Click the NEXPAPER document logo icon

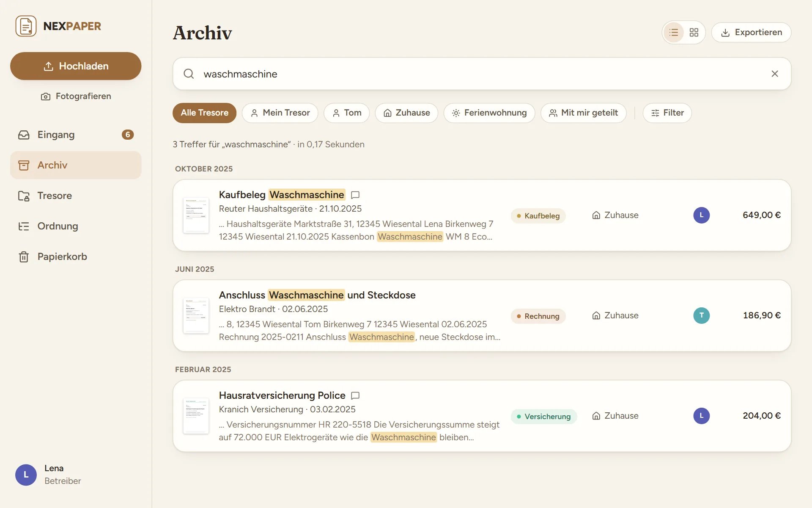click(x=26, y=26)
